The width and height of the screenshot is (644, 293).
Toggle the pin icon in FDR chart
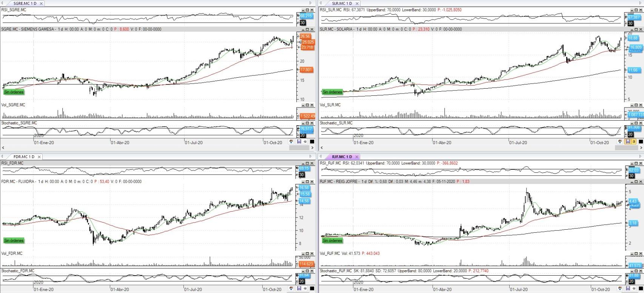(x=305, y=289)
